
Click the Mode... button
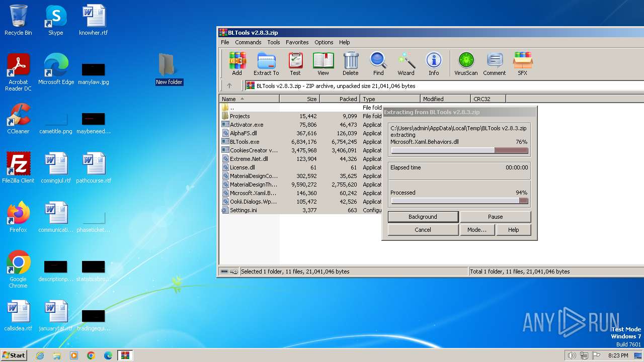pyautogui.click(x=477, y=230)
